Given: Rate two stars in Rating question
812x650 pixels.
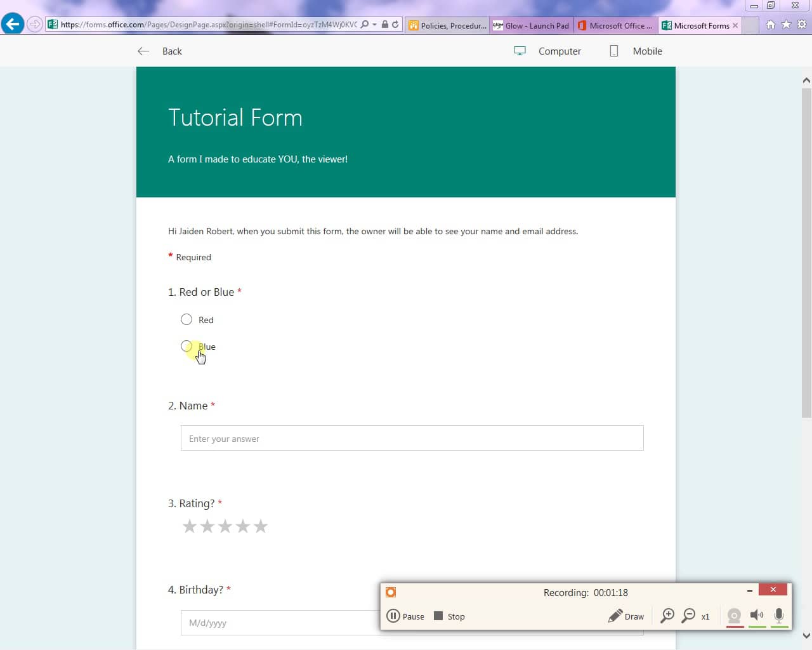Looking at the screenshot, I should 207,526.
